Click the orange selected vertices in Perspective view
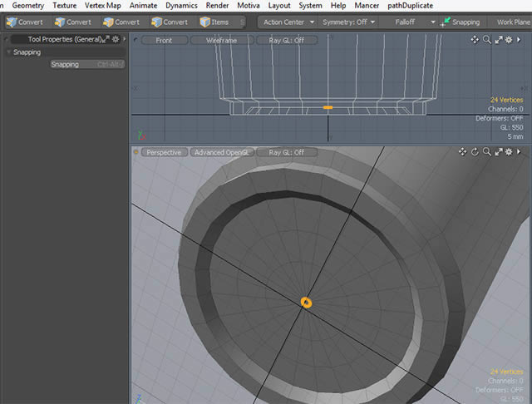The height and width of the screenshot is (404, 532). (306, 303)
